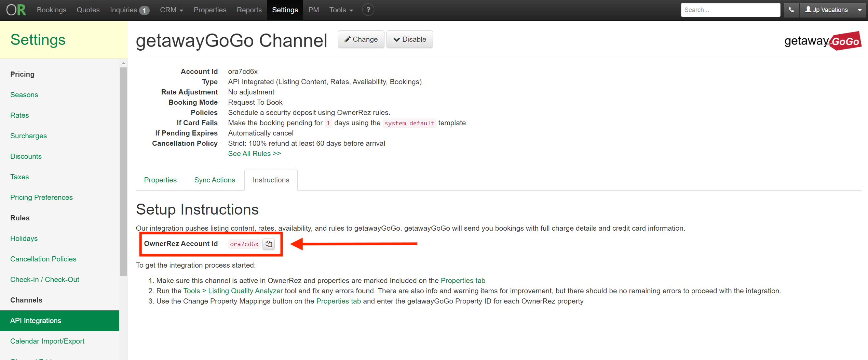Open the PM menu item

tap(314, 10)
